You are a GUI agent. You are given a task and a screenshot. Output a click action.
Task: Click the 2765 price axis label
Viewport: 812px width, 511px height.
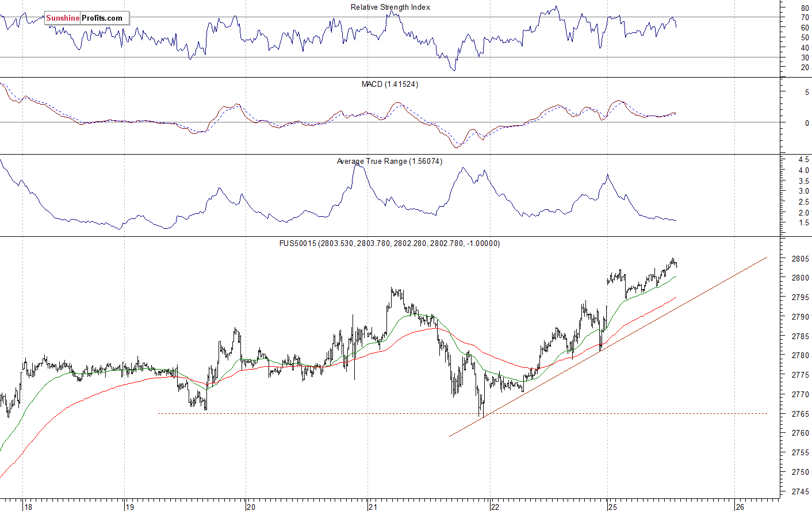[799, 414]
